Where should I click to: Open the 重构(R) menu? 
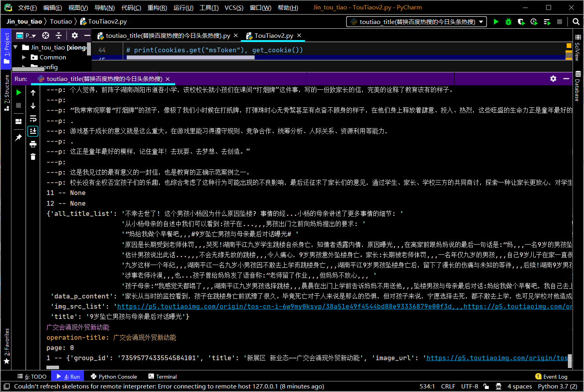pos(157,7)
